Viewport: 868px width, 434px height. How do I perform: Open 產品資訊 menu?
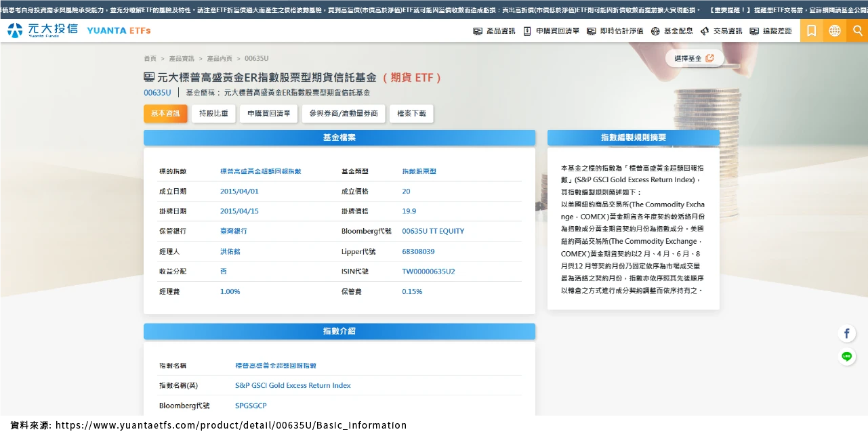pyautogui.click(x=494, y=31)
